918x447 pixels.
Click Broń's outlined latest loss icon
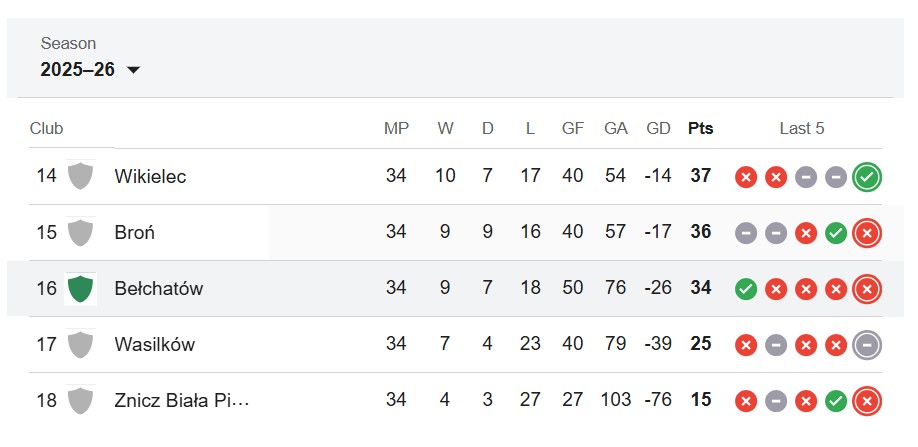click(867, 233)
